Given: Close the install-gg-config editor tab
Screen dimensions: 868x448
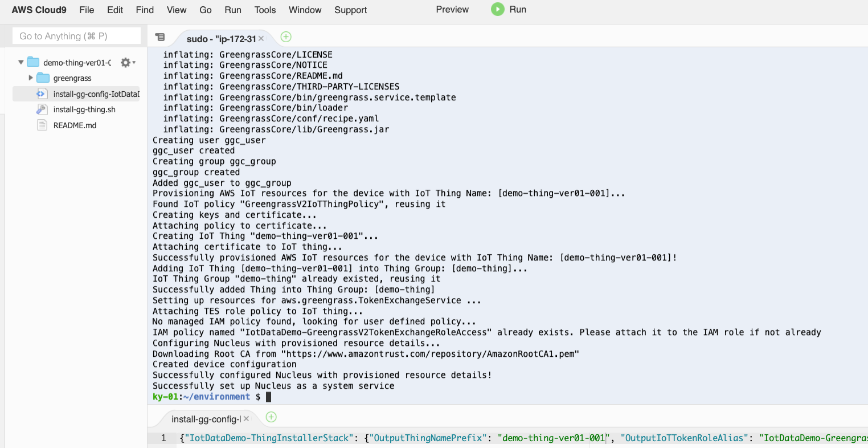Looking at the screenshot, I should click(246, 418).
